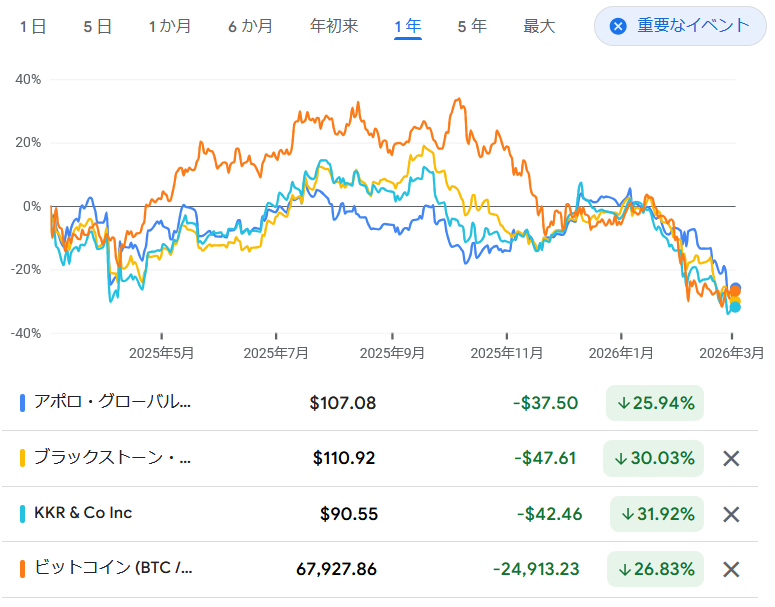Screen dimensions: 775x607
Task: Click the ↓26.83% change badge
Action: pyautogui.click(x=655, y=569)
